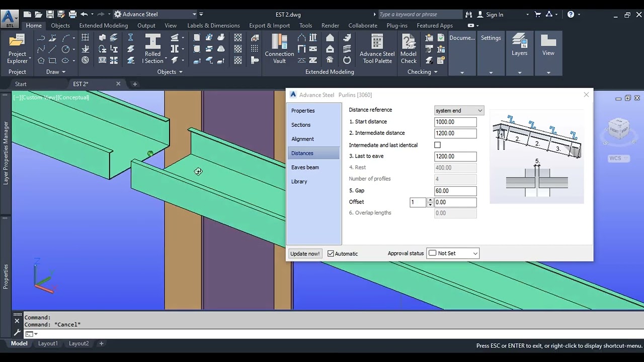Screen dimensions: 644x362
Task: Toggle 'Intermediate and last identical' checkbox
Action: coord(437,145)
